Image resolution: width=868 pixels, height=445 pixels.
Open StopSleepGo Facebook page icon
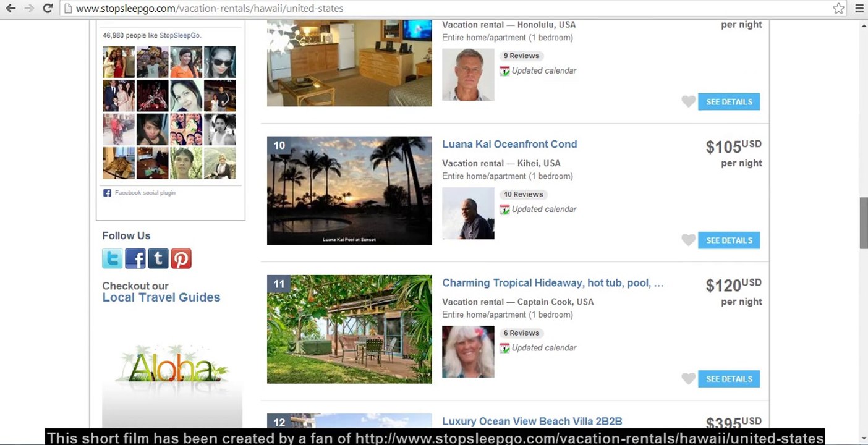135,258
